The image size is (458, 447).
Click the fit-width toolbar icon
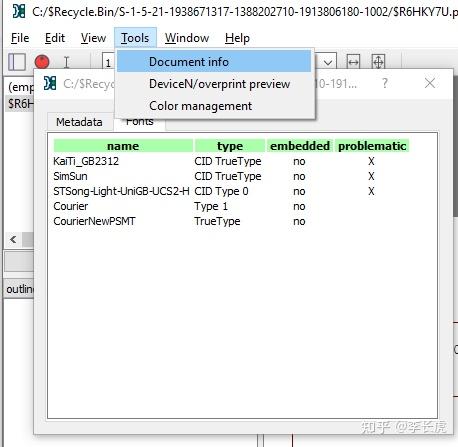pos(353,62)
